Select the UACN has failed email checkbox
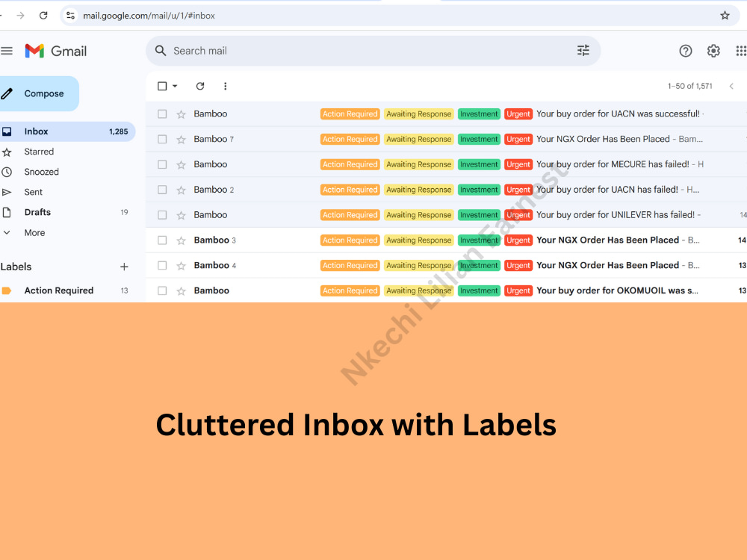Viewport: 747px width, 560px height. [x=162, y=190]
